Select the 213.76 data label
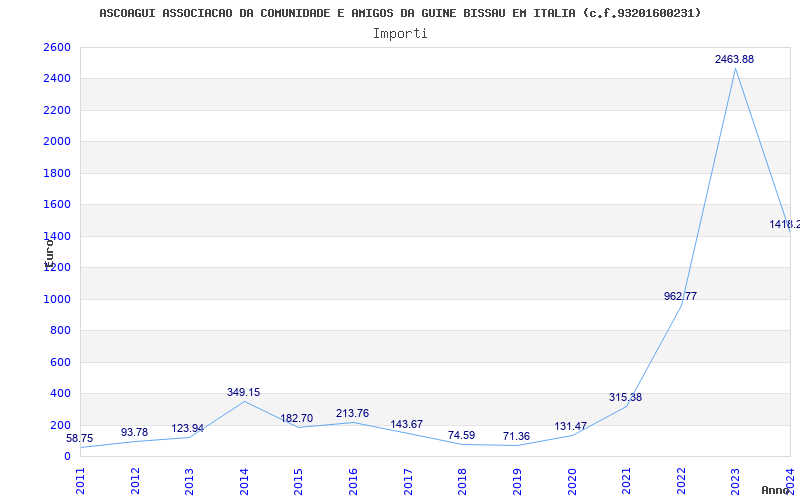 coord(352,414)
